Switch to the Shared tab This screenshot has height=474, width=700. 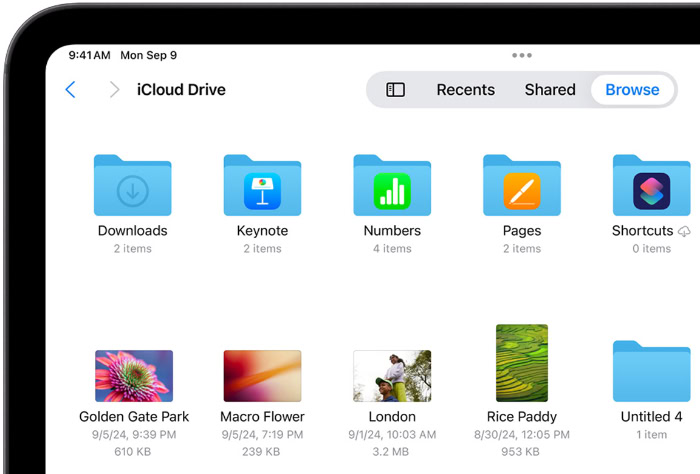click(x=550, y=90)
